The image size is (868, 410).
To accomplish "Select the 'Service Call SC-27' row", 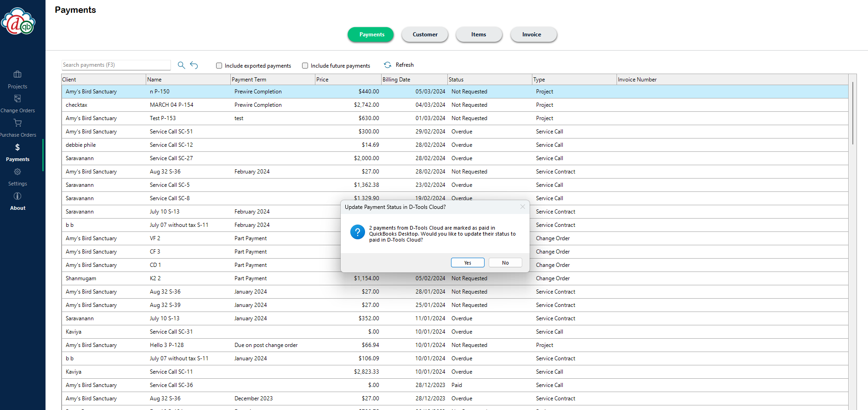I will pyautogui.click(x=455, y=158).
